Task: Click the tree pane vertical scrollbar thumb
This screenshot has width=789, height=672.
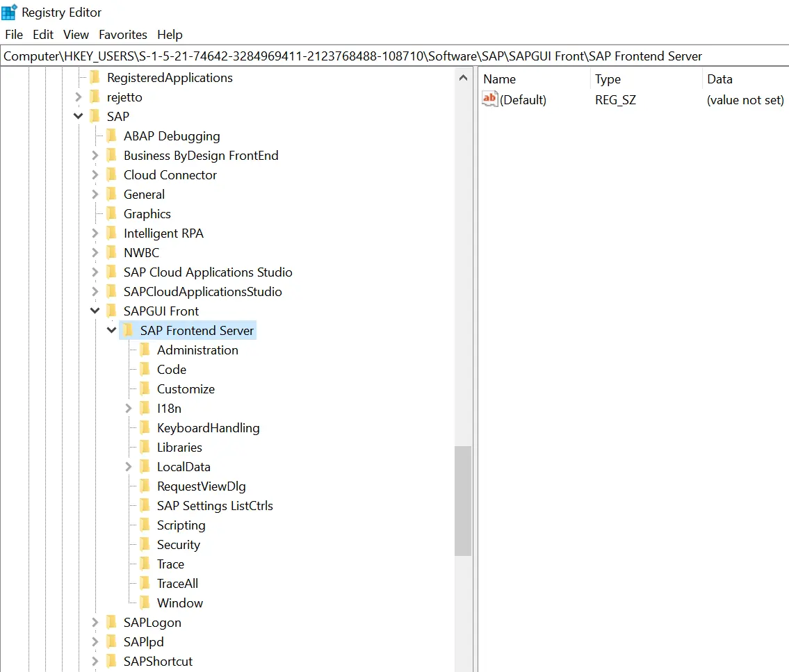Action: [x=463, y=501]
